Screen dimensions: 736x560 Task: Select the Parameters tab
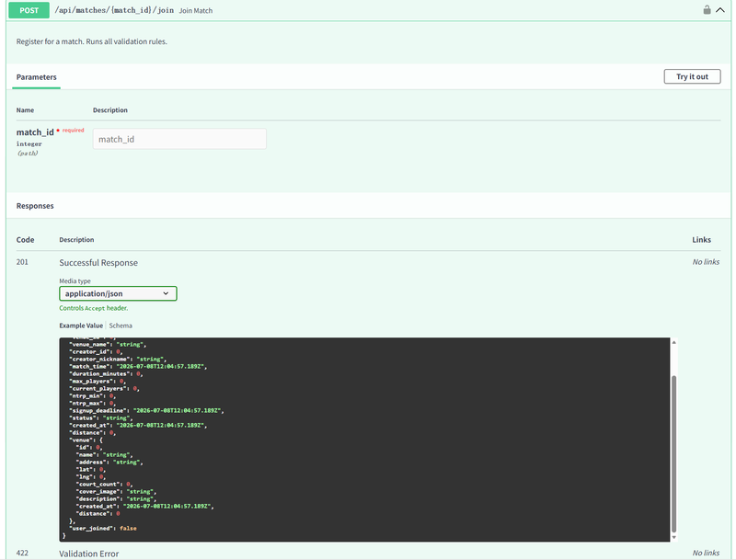coord(36,77)
